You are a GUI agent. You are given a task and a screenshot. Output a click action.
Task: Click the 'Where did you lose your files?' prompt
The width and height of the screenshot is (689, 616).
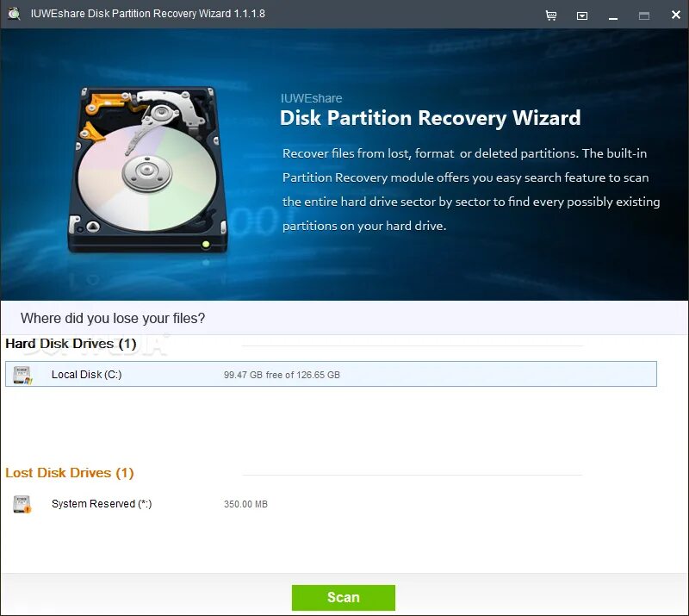pyautogui.click(x=113, y=318)
